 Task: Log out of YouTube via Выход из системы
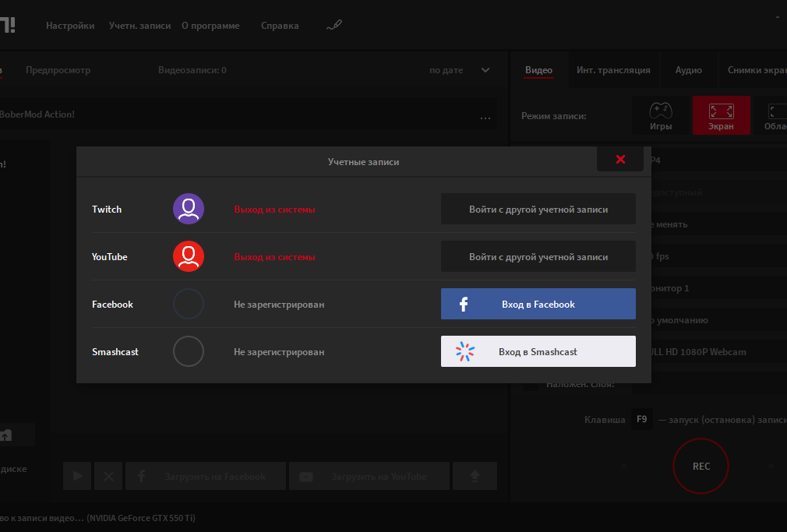tap(274, 257)
